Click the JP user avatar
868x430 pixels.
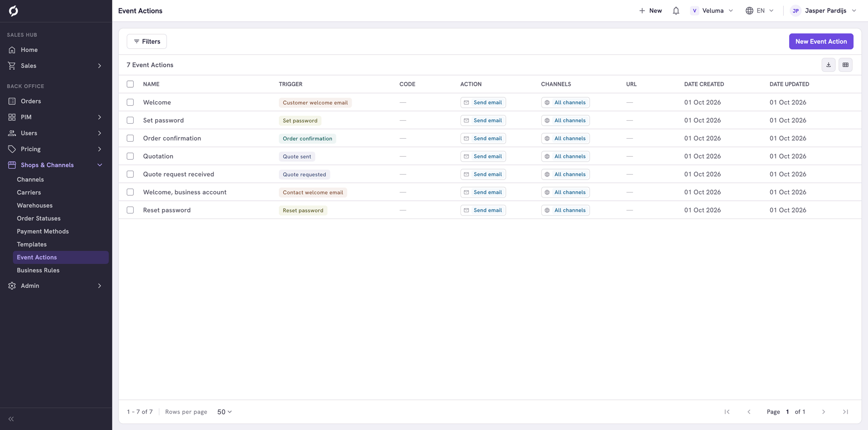(796, 10)
